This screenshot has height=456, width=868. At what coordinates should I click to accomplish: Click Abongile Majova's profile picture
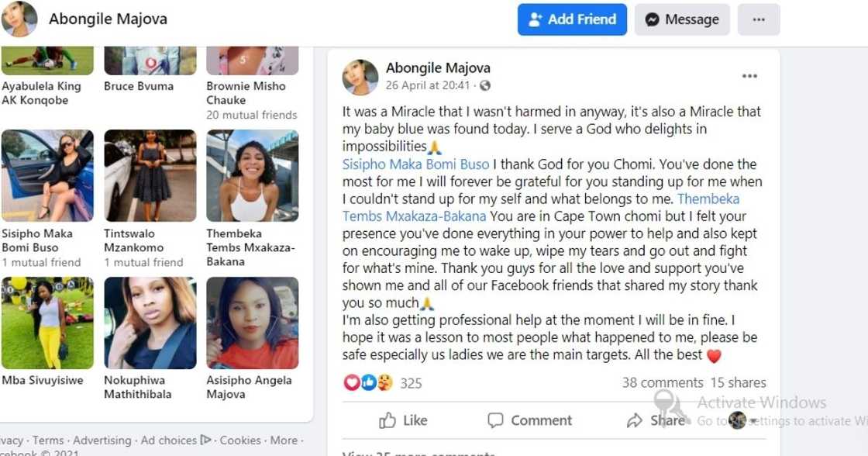click(x=19, y=19)
